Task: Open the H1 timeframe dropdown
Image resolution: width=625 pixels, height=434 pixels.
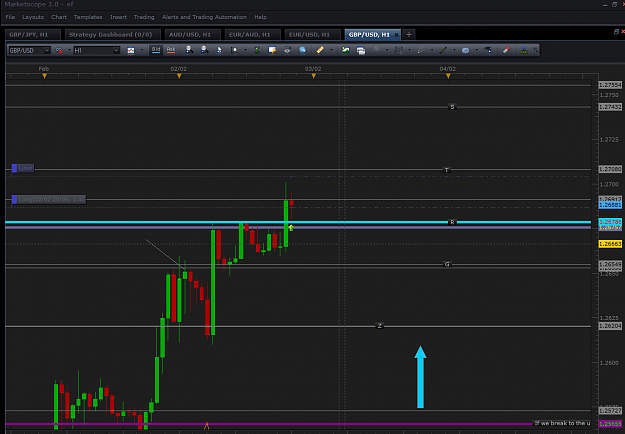Action: tap(116, 51)
